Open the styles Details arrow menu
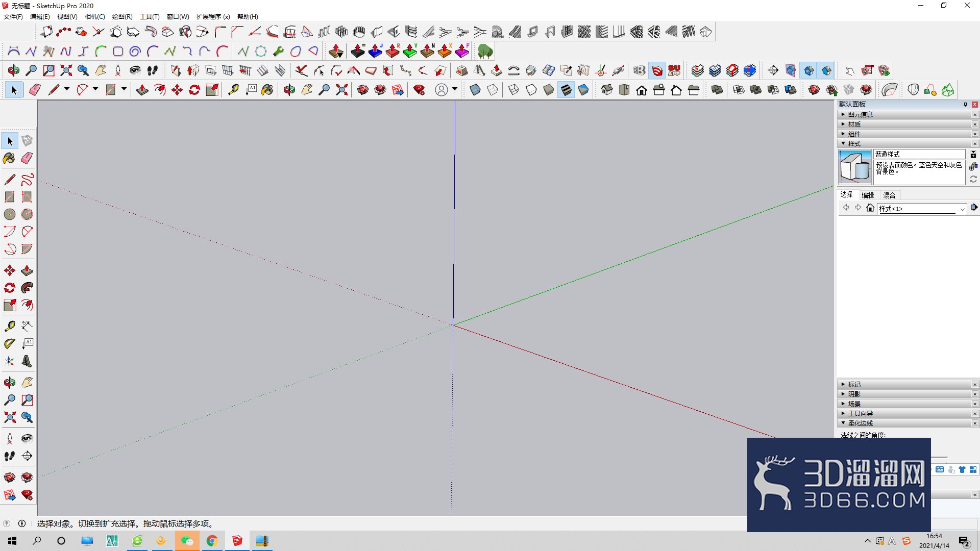This screenshot has width=980, height=551. (974, 208)
